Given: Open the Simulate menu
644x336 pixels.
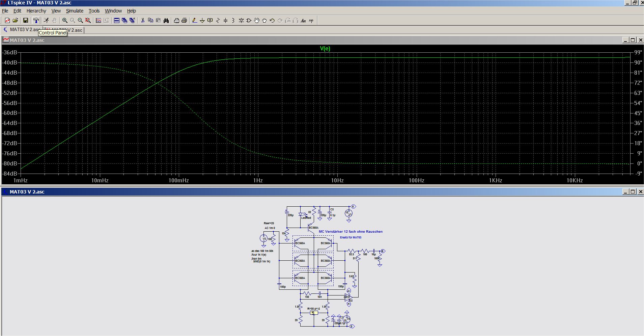Looking at the screenshot, I should 75,11.
